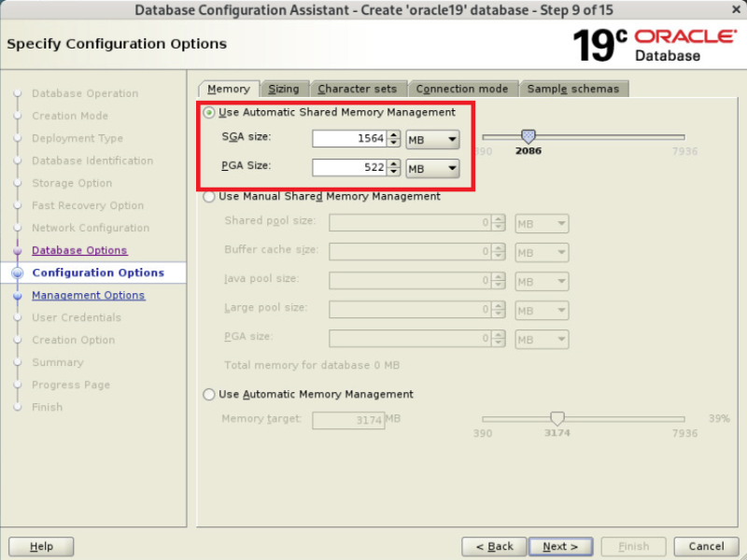Click the Oracle 19c Database logo

click(655, 45)
